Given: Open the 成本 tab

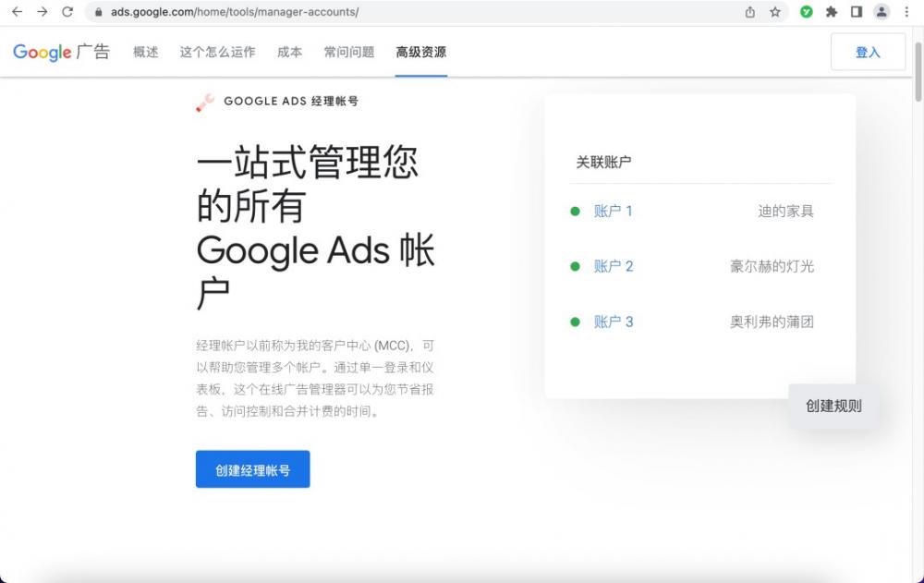Looking at the screenshot, I should (289, 52).
